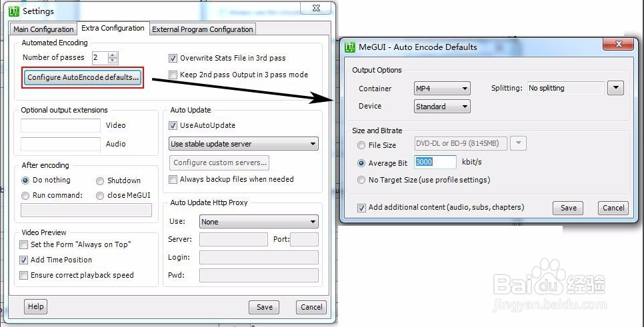
Task: Expand the file size arrow button
Action: pos(519,143)
